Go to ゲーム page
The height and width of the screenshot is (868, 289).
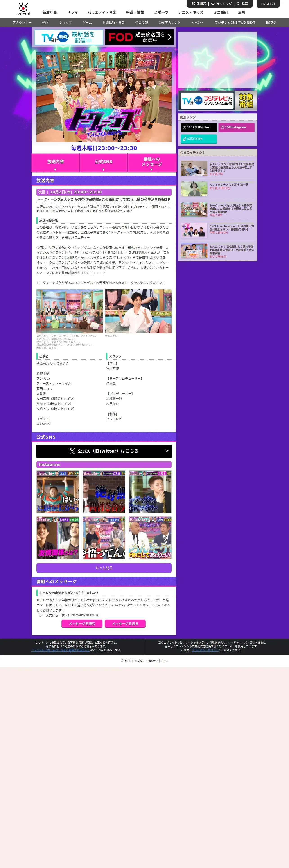pos(87,23)
